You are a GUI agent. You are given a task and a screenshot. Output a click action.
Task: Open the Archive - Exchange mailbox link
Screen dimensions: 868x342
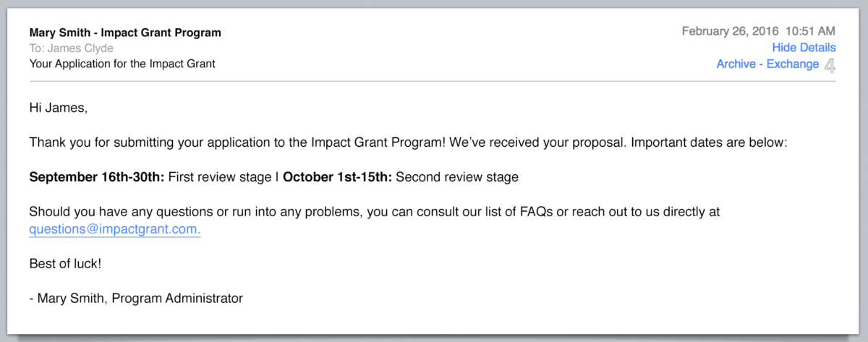(x=767, y=64)
